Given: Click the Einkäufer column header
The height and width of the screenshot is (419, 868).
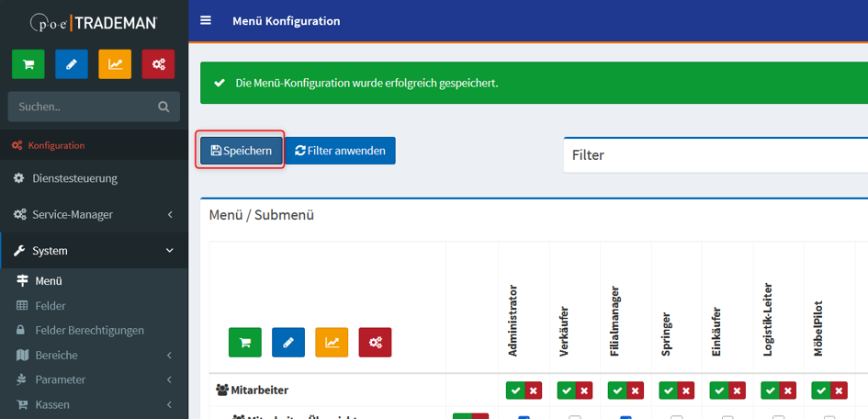Looking at the screenshot, I should point(716,332).
